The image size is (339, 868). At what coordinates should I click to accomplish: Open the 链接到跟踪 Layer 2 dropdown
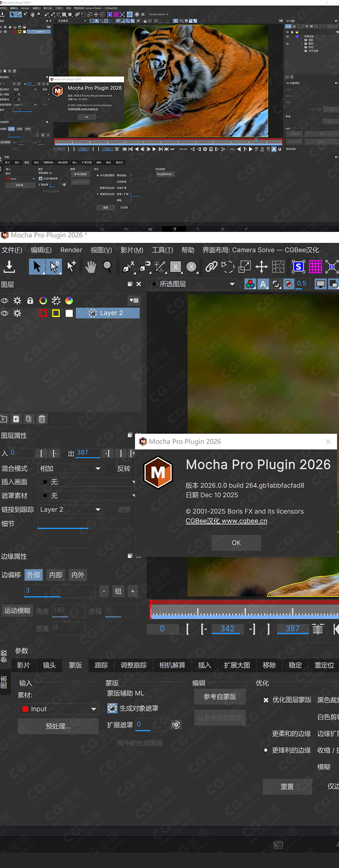pos(70,509)
